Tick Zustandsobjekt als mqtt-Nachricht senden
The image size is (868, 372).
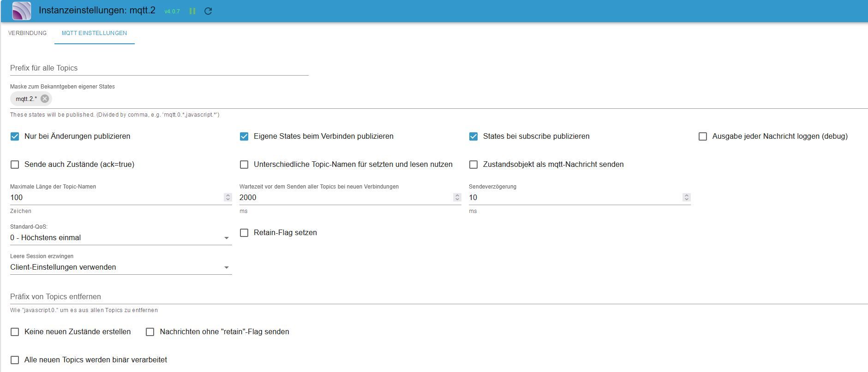[x=473, y=165]
